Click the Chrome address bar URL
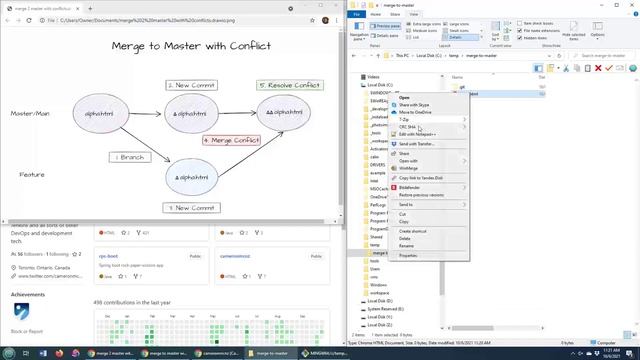Image resolution: width=640 pixels, height=360 pixels. (x=147, y=20)
